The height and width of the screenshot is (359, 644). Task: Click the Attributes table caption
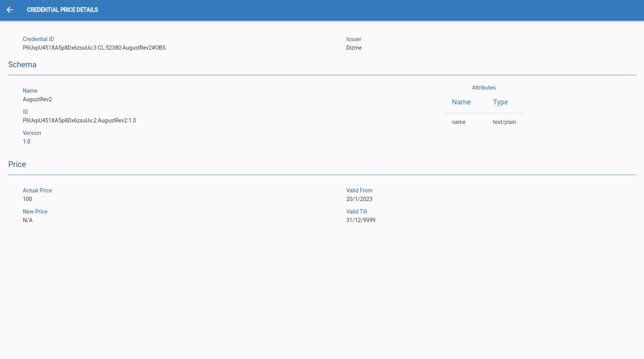(484, 87)
